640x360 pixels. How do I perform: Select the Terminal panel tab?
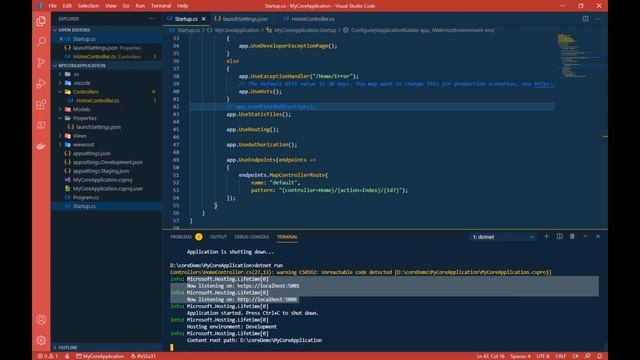click(x=287, y=237)
